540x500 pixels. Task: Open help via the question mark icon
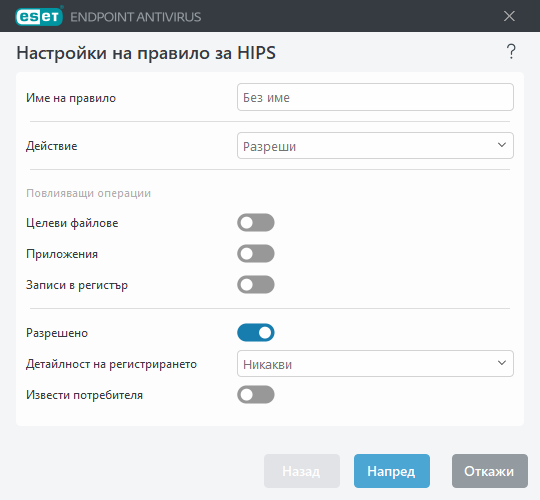511,52
